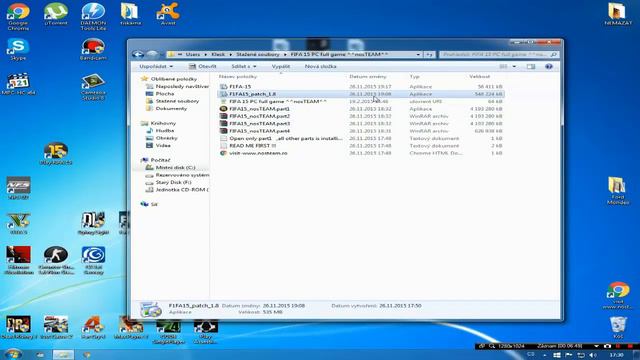The image size is (640, 360).
Task: Click the refresh button beside address bar
Action: [429, 54]
